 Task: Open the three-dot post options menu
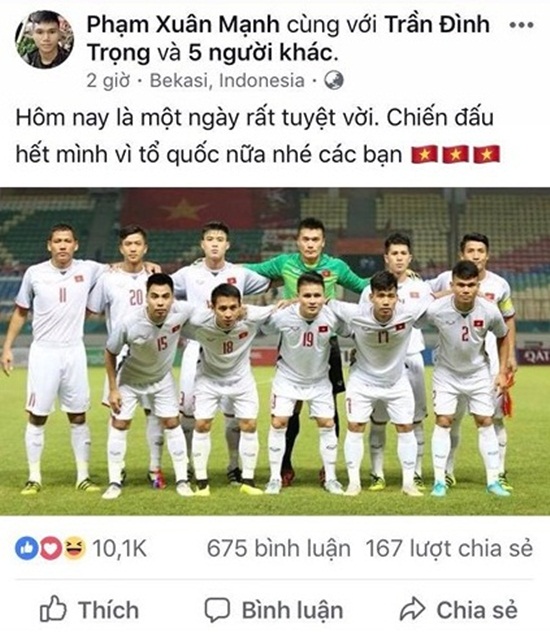[521, 25]
